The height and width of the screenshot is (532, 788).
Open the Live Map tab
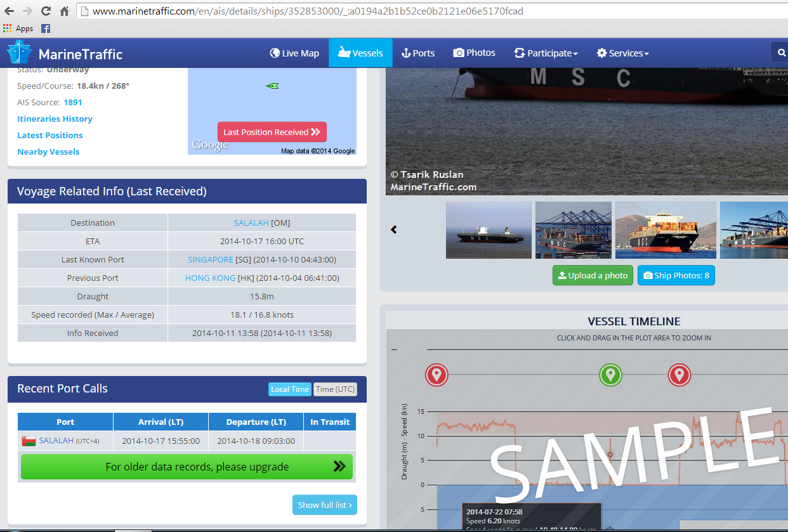point(294,53)
